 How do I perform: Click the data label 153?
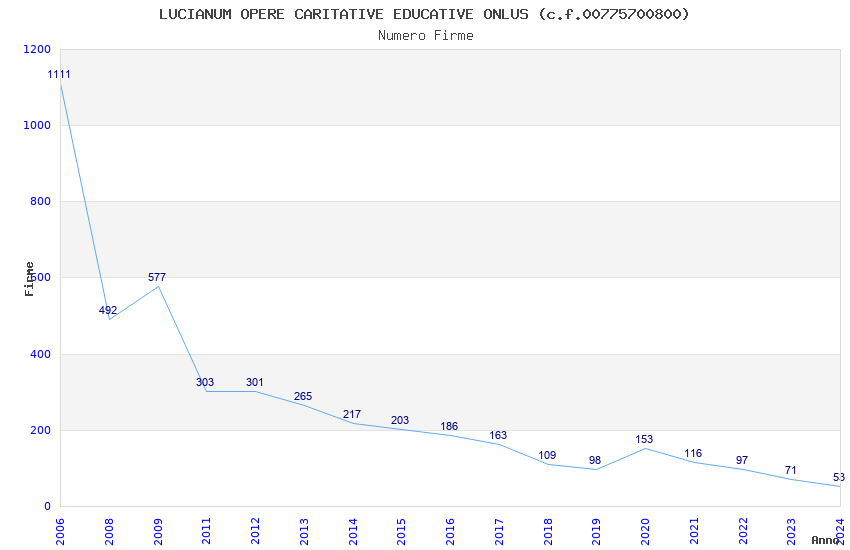click(644, 439)
